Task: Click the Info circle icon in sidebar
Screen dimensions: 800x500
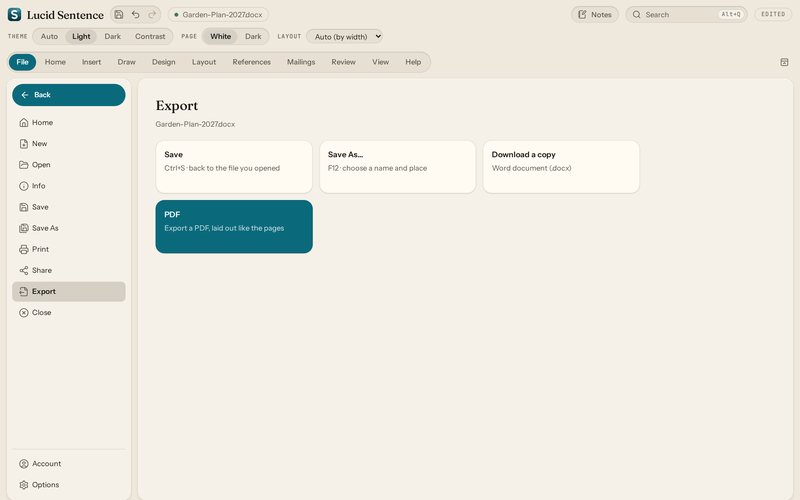Action: 23,186
